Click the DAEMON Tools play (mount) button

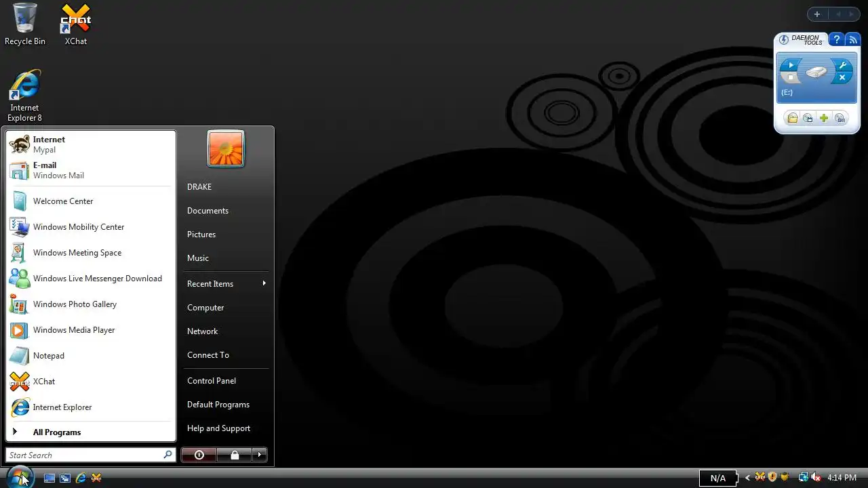pos(790,66)
